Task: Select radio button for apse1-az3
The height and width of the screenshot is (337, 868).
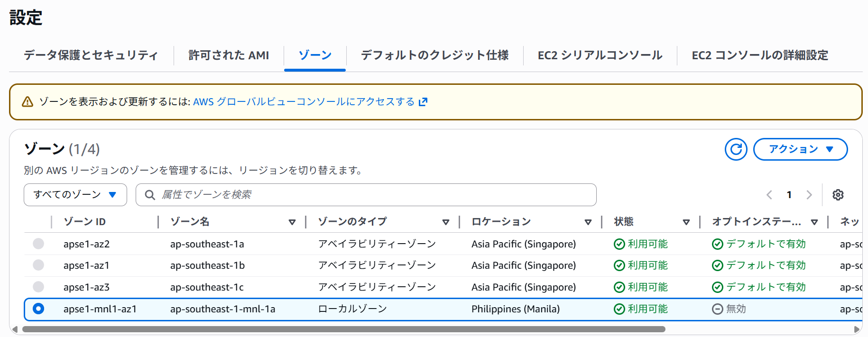Action: click(x=38, y=287)
